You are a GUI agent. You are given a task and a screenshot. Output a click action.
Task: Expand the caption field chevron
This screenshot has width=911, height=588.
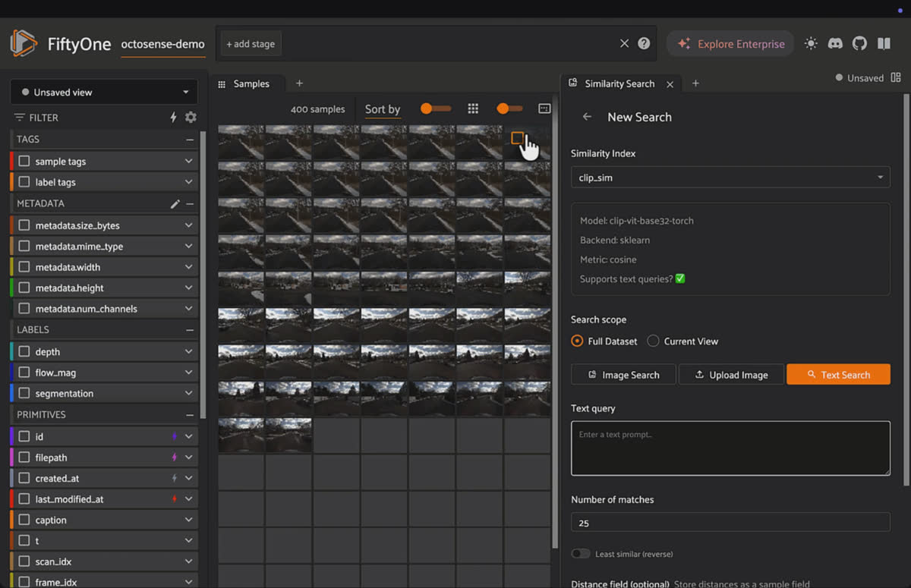188,520
